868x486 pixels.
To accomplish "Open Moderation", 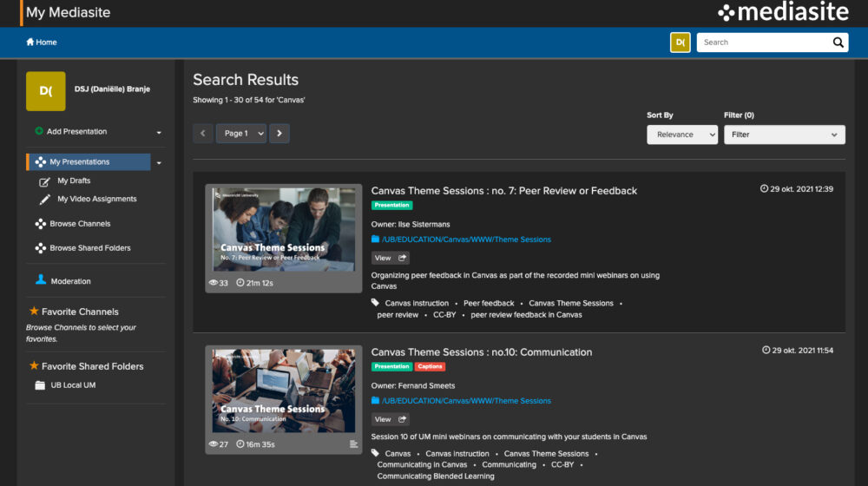I will click(x=71, y=281).
